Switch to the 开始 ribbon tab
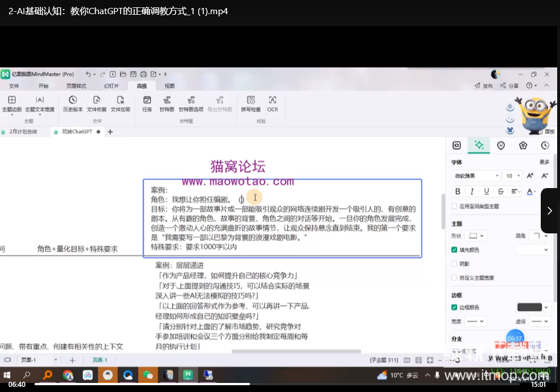This screenshot has height=392, width=560. [44, 86]
